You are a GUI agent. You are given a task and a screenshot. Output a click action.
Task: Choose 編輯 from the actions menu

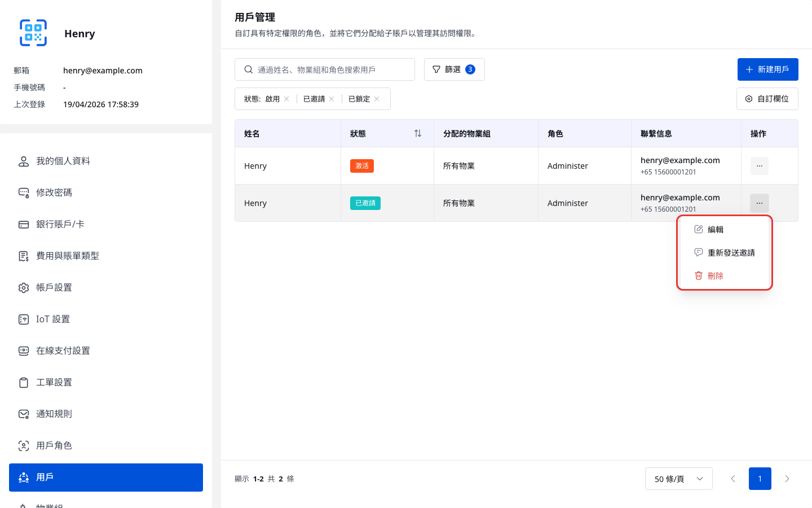725,230
